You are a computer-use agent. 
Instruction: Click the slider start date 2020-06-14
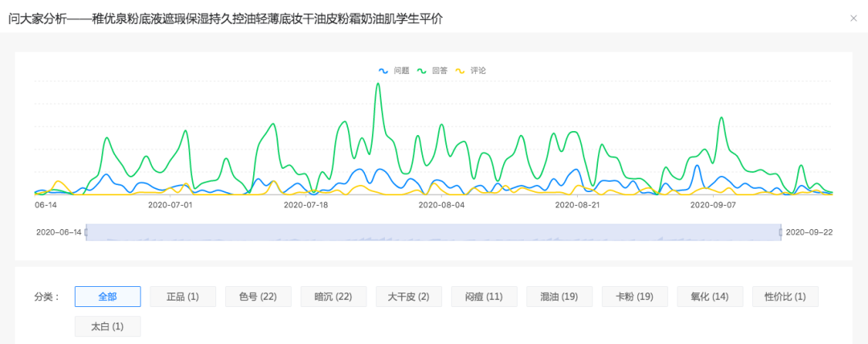coord(59,232)
